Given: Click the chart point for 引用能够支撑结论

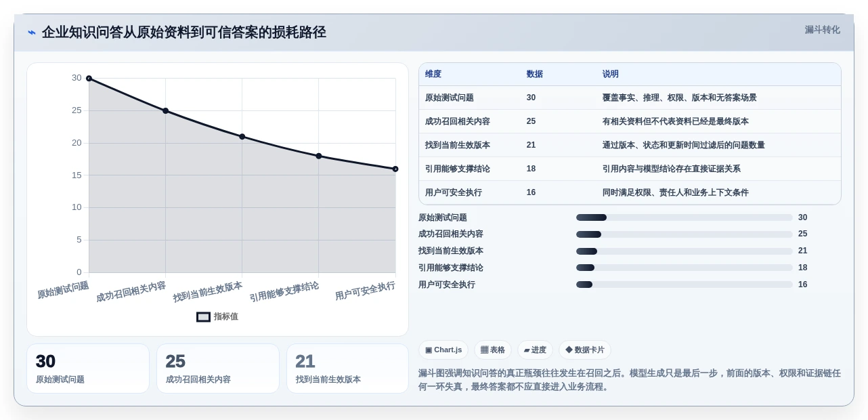Looking at the screenshot, I should (x=319, y=156).
